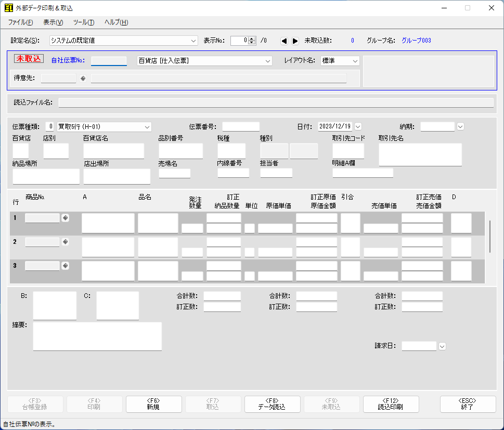Click the 取引先コード input field
The width and height of the screenshot is (504, 430).
[348, 151]
